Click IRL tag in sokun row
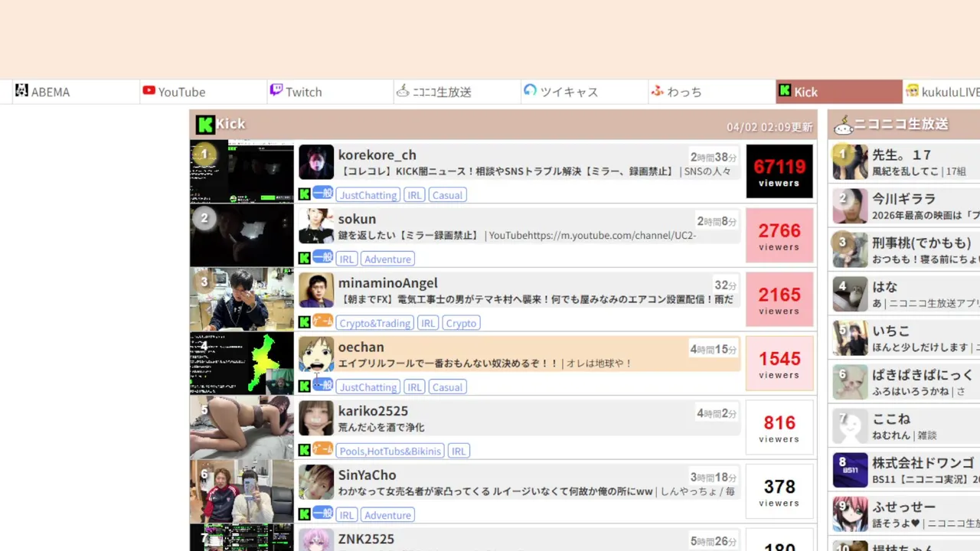The image size is (980, 551). point(347,259)
